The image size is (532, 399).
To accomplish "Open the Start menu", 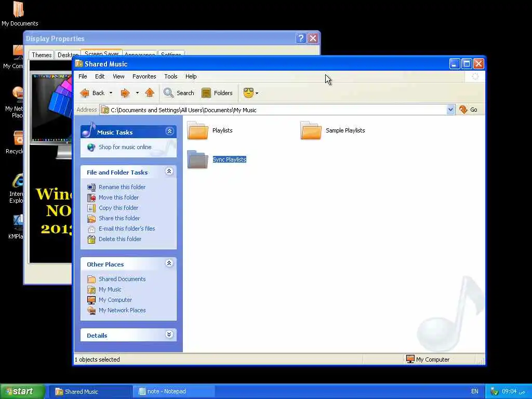I will 22,392.
